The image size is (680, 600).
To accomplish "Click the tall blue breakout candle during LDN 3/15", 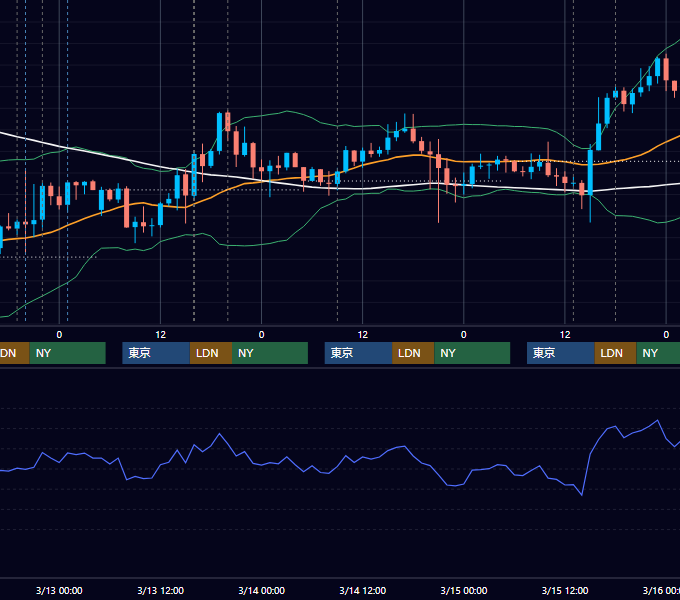I will point(590,173).
